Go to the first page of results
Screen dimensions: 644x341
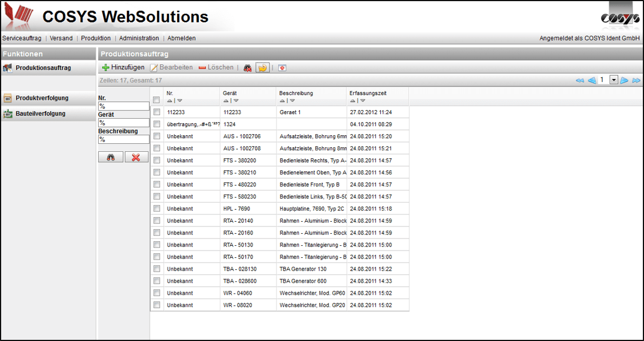(x=580, y=80)
